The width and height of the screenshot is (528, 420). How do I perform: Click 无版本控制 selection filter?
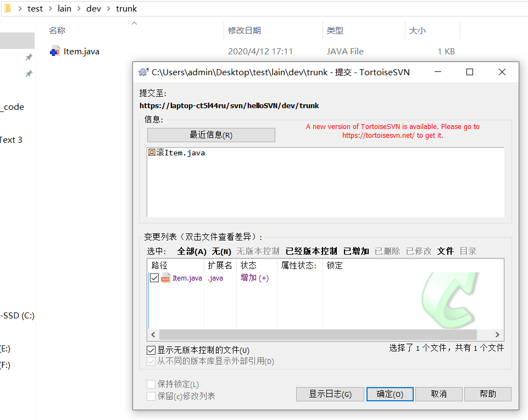pyautogui.click(x=258, y=251)
